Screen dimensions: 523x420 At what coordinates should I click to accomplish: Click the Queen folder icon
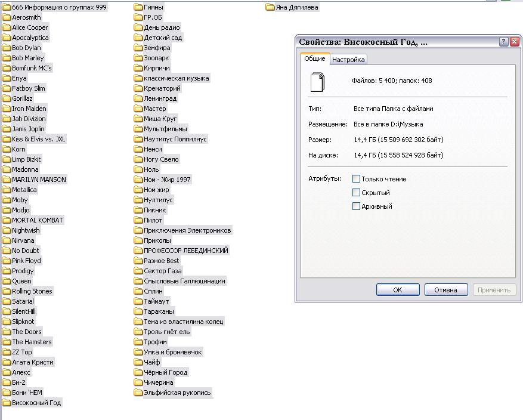7,281
